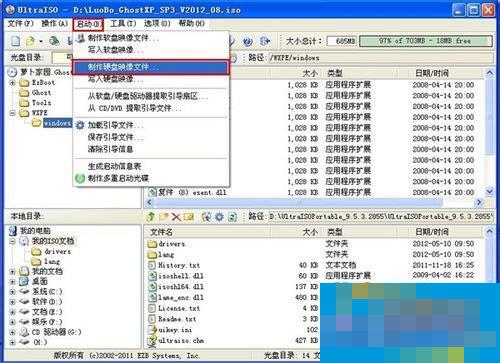Click the 我的电脑 computer icon

tap(13, 230)
